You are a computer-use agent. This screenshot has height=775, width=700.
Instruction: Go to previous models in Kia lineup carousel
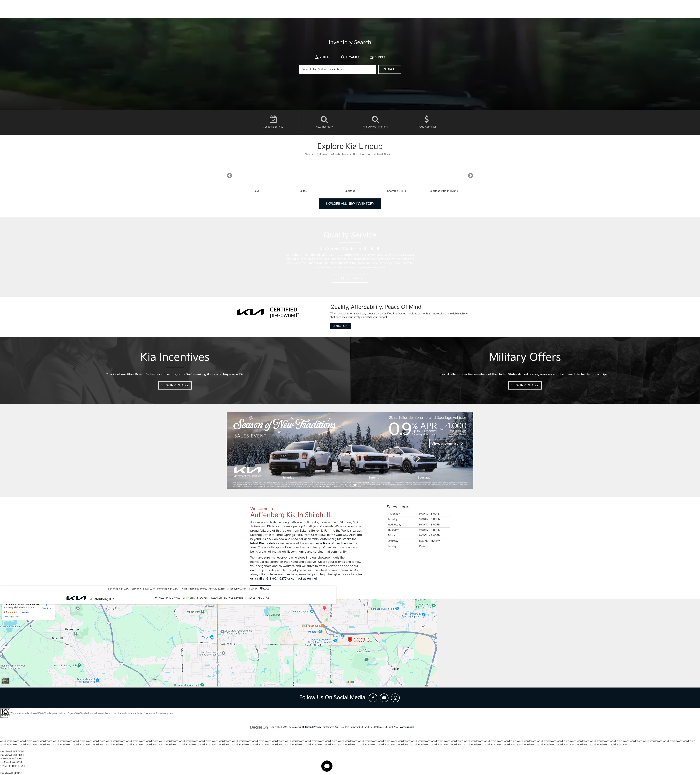click(229, 176)
